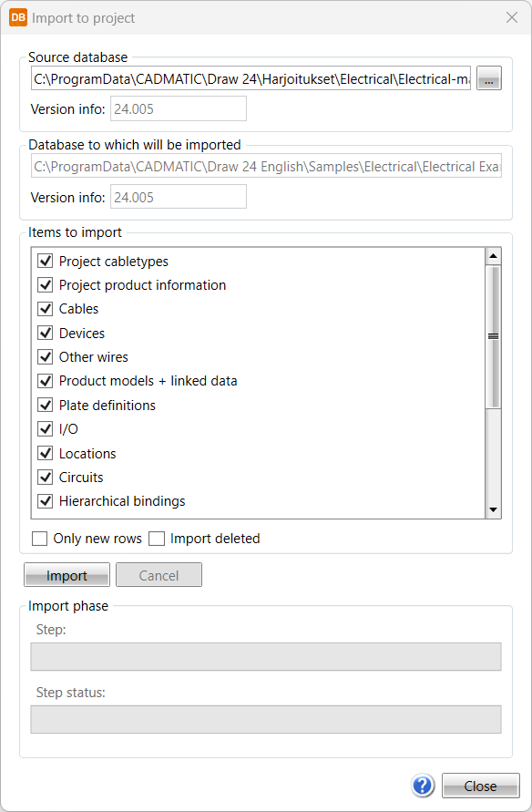The image size is (532, 812).
Task: Click the target database path field
Action: [266, 166]
